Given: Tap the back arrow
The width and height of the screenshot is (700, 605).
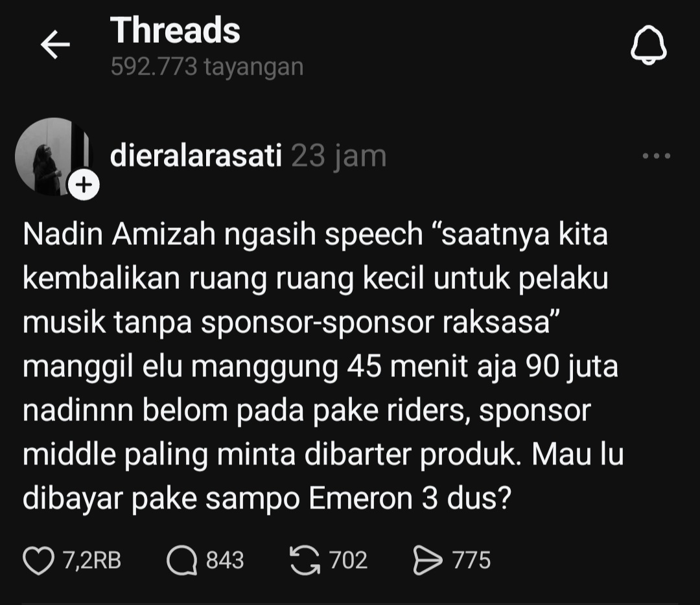Looking at the screenshot, I should pyautogui.click(x=55, y=45).
